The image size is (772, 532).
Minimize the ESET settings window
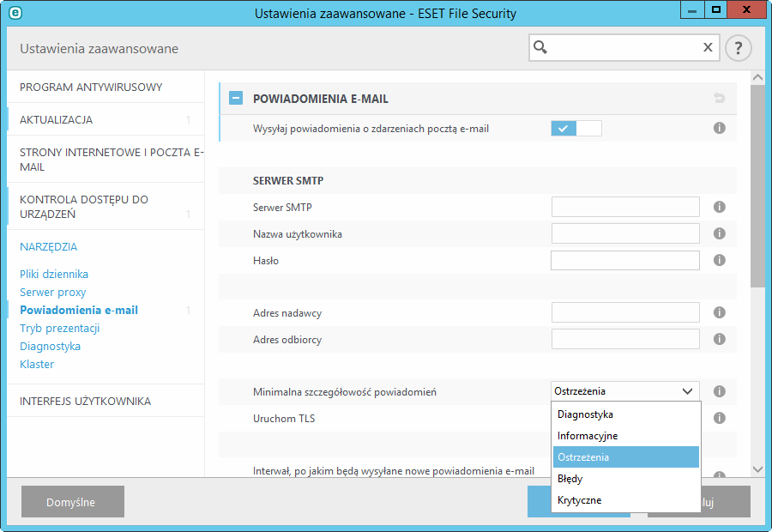coord(691,9)
